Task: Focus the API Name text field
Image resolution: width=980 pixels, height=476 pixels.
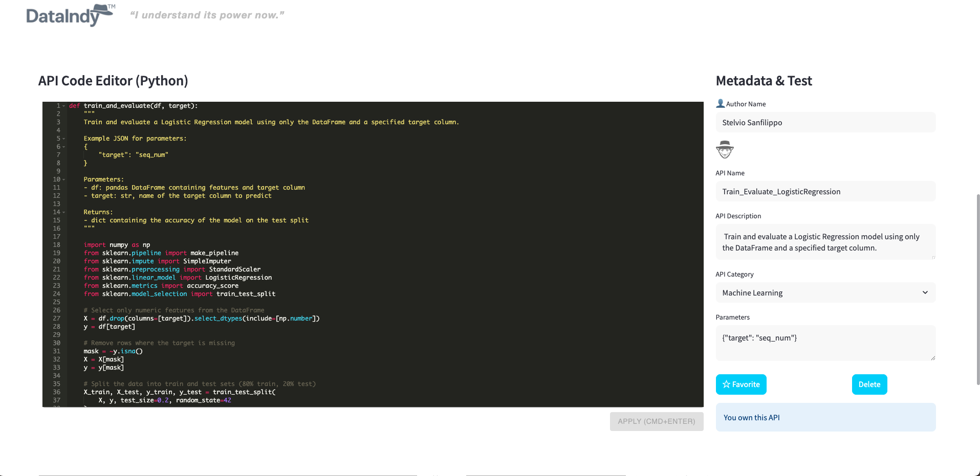Action: (x=825, y=192)
